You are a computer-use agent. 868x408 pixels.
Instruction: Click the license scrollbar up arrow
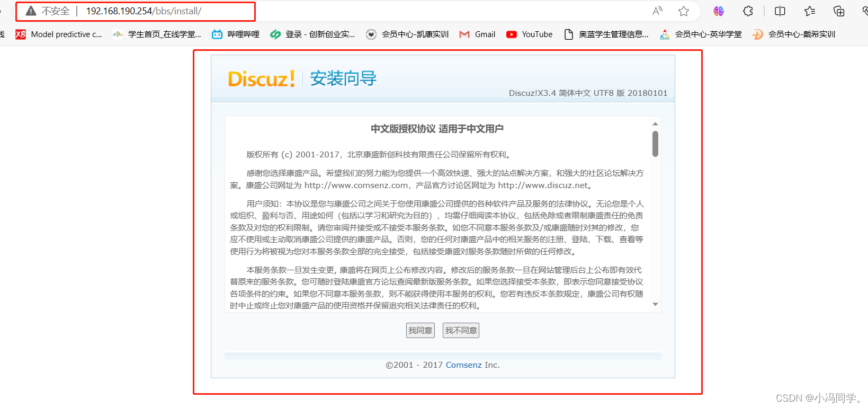point(655,124)
